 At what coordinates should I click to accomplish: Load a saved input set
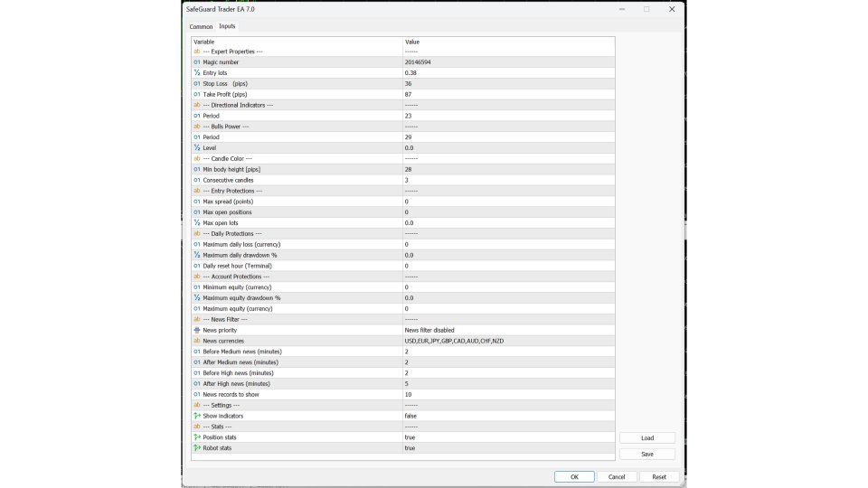(647, 437)
